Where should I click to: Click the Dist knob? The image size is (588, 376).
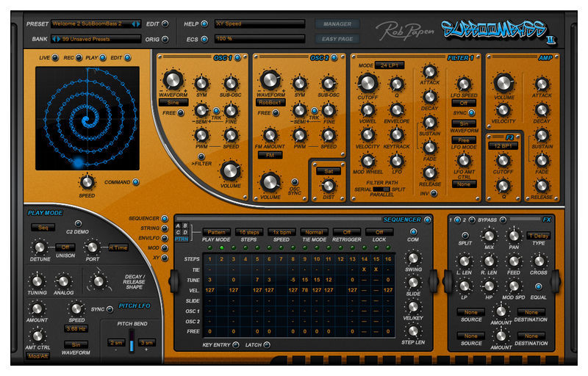(329, 185)
